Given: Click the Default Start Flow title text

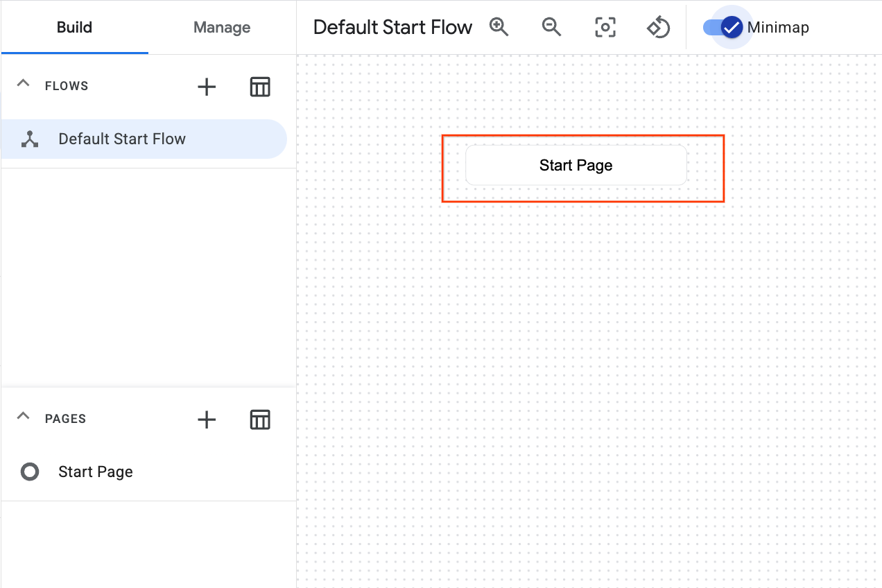Looking at the screenshot, I should pos(392,28).
